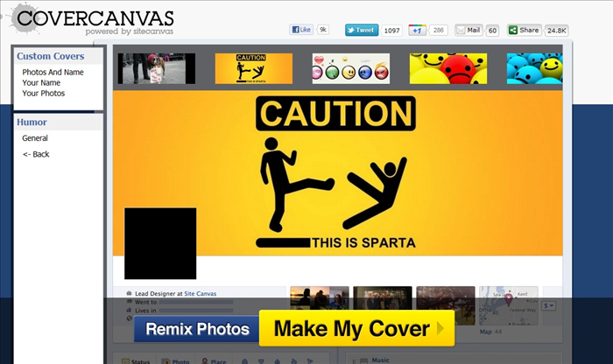Click the Place tab in preview
613x364 pixels.
(214, 361)
